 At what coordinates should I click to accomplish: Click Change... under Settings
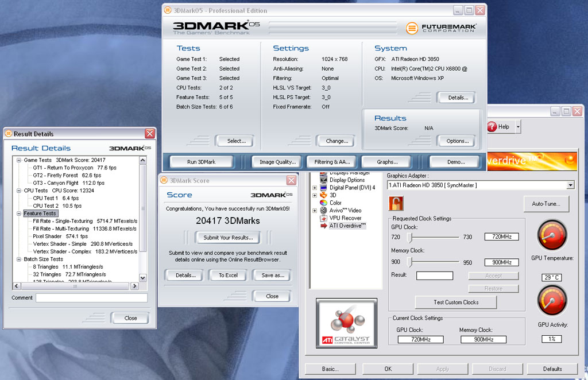coord(336,141)
